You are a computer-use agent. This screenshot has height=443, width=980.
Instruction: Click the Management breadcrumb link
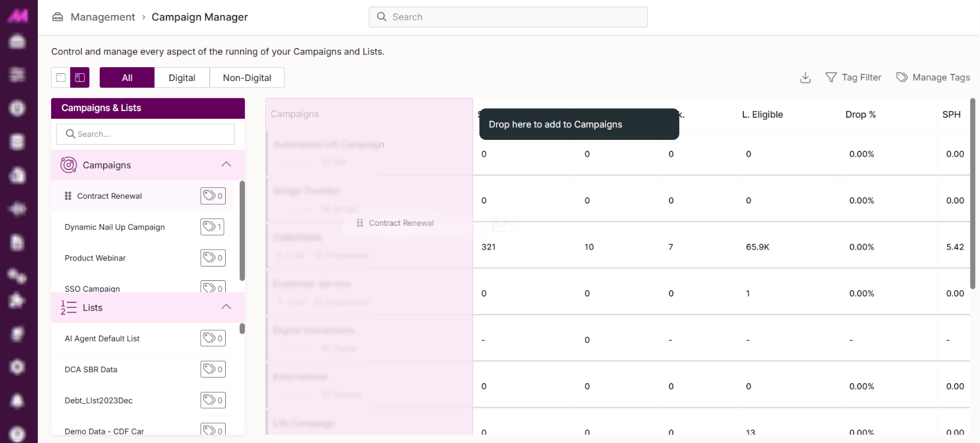pyautogui.click(x=103, y=17)
